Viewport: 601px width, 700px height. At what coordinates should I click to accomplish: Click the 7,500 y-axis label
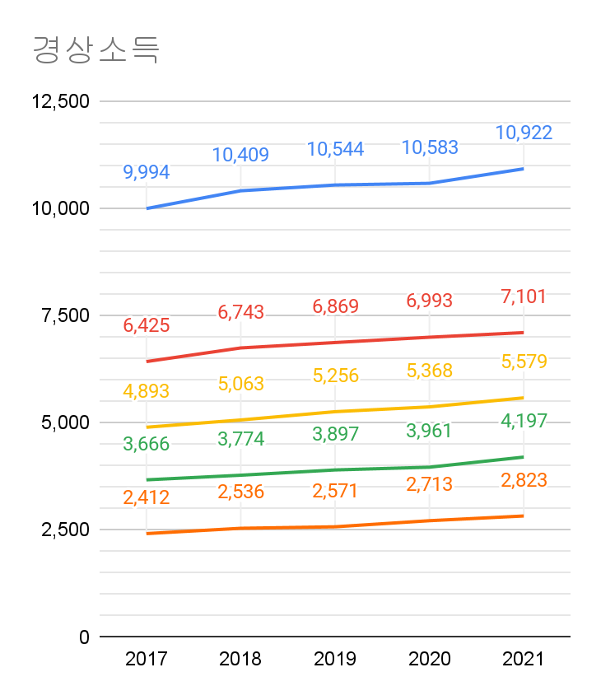point(65,316)
